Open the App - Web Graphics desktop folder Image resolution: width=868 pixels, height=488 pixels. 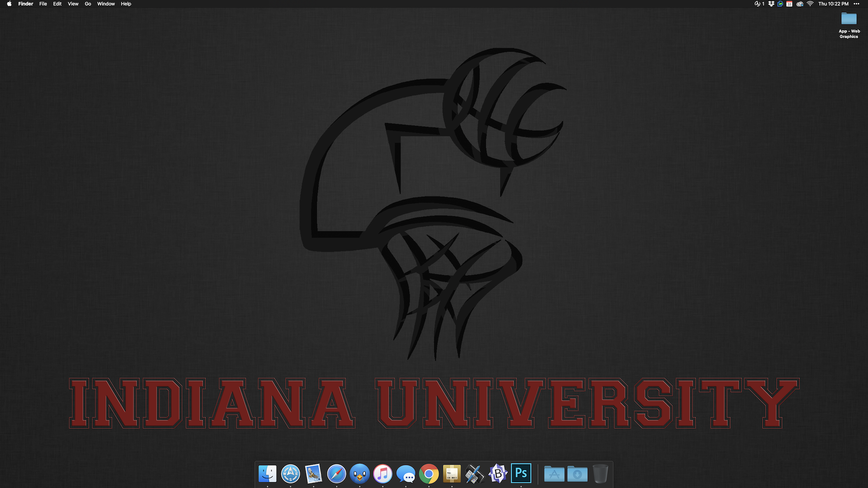(x=849, y=25)
